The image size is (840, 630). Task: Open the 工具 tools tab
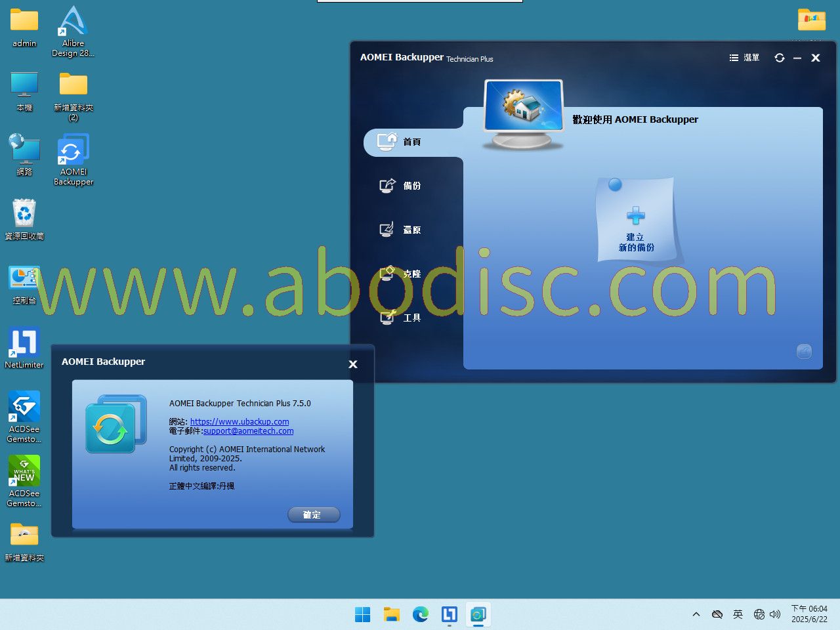pyautogui.click(x=400, y=318)
